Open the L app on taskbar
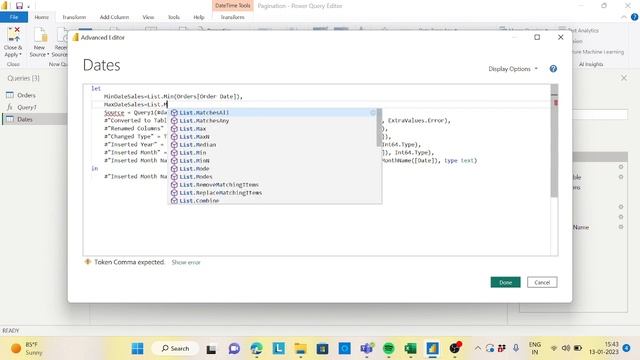This screenshot has height=360, width=640. pos(279,349)
